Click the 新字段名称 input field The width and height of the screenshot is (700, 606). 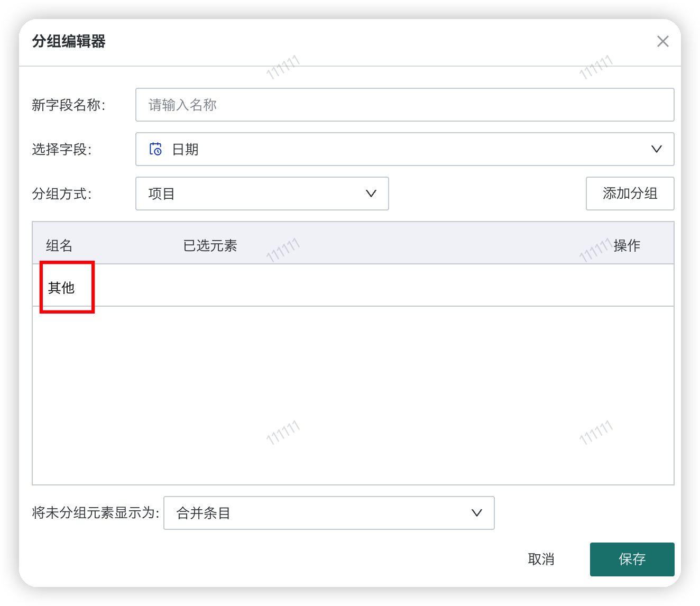404,105
